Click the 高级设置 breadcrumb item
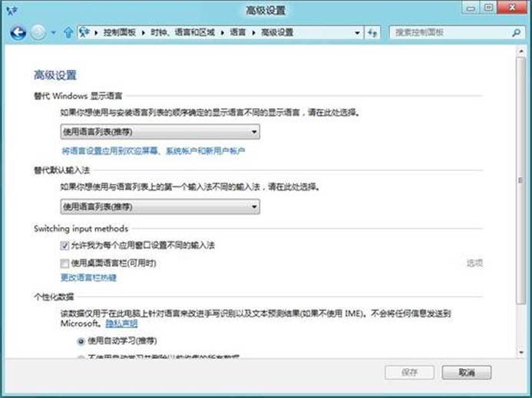The width and height of the screenshot is (532, 398). coord(277,32)
